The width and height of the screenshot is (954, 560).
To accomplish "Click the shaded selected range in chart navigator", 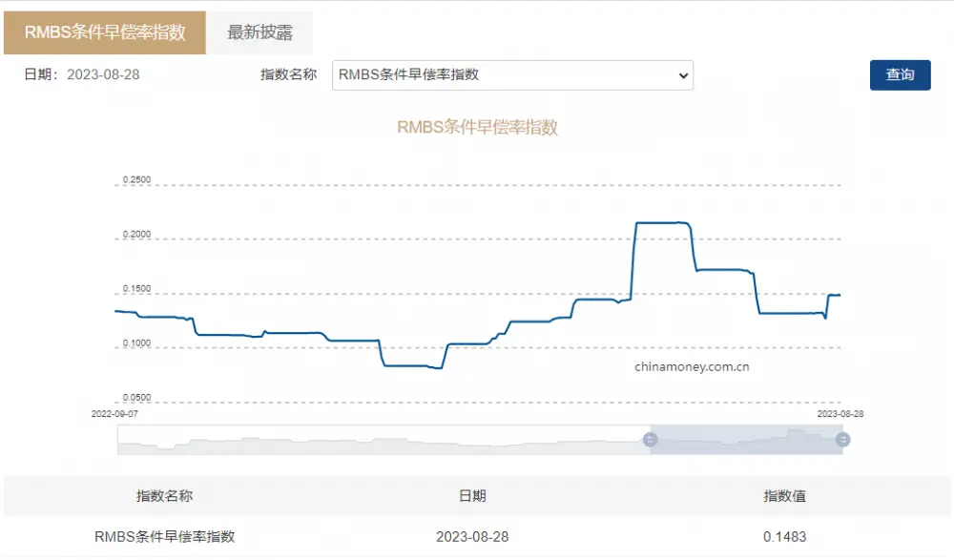I will [746, 440].
